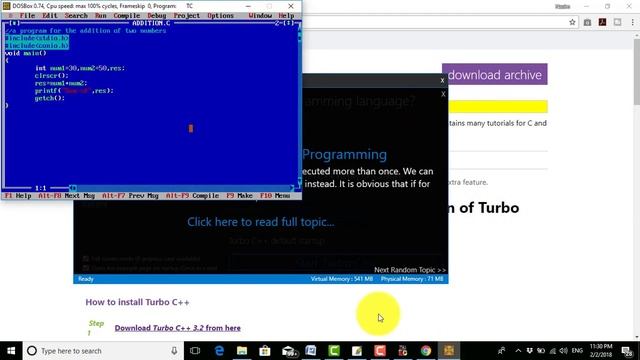Zoom the ADDITION.C editor window with arrow box
Screen dimensions: 640x360
[x=289, y=23]
